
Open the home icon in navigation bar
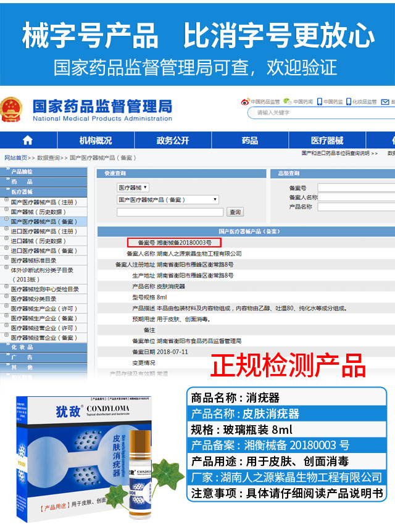28,140
